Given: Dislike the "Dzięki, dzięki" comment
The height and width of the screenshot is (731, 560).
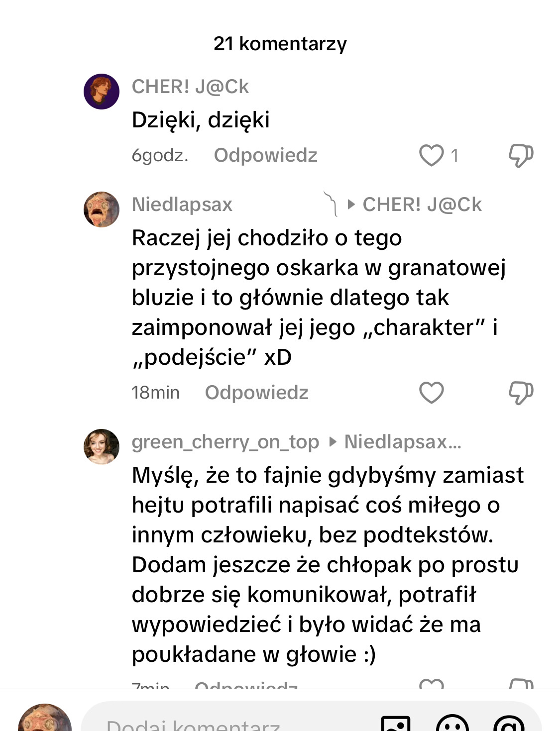Looking at the screenshot, I should pyautogui.click(x=521, y=155).
